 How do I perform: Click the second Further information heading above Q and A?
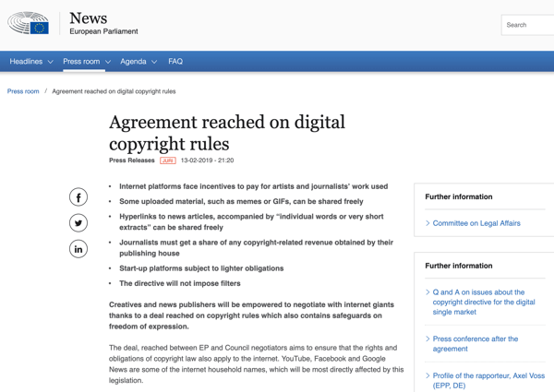pyautogui.click(x=459, y=266)
